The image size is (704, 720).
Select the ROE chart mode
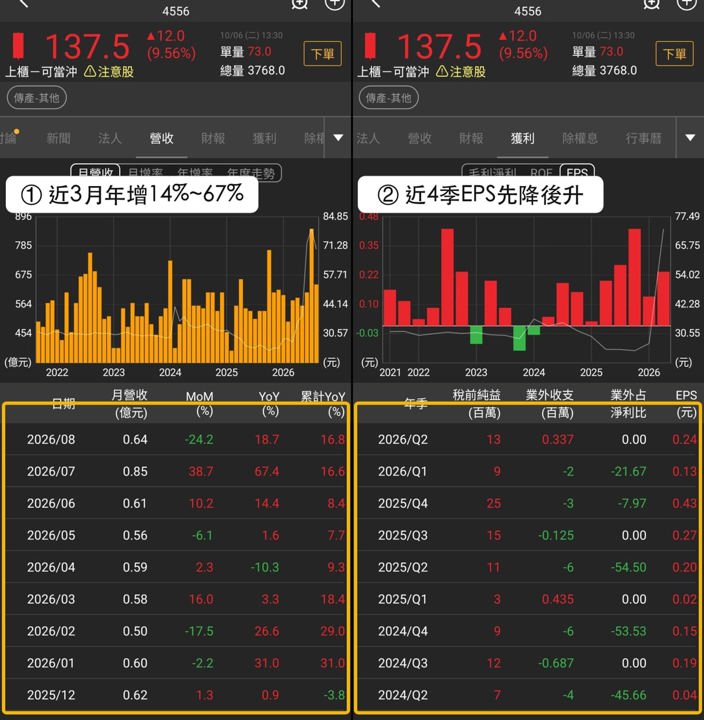pyautogui.click(x=541, y=173)
